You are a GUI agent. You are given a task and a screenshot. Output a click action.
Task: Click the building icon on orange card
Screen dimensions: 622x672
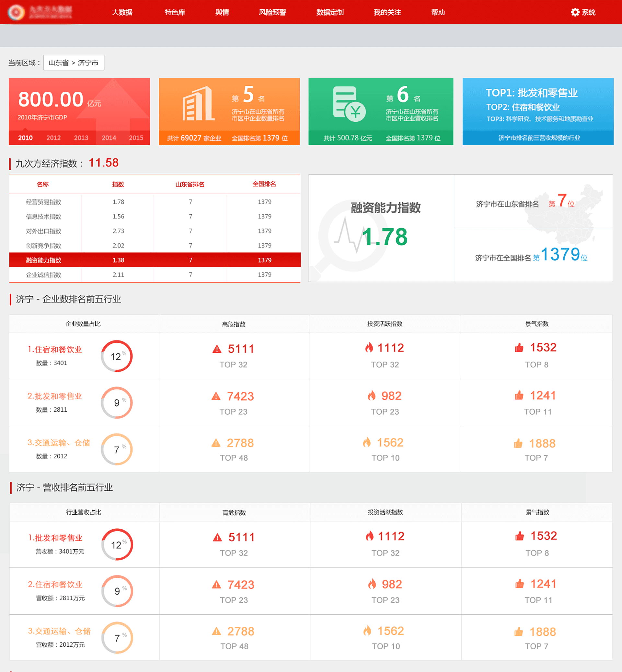(x=198, y=104)
